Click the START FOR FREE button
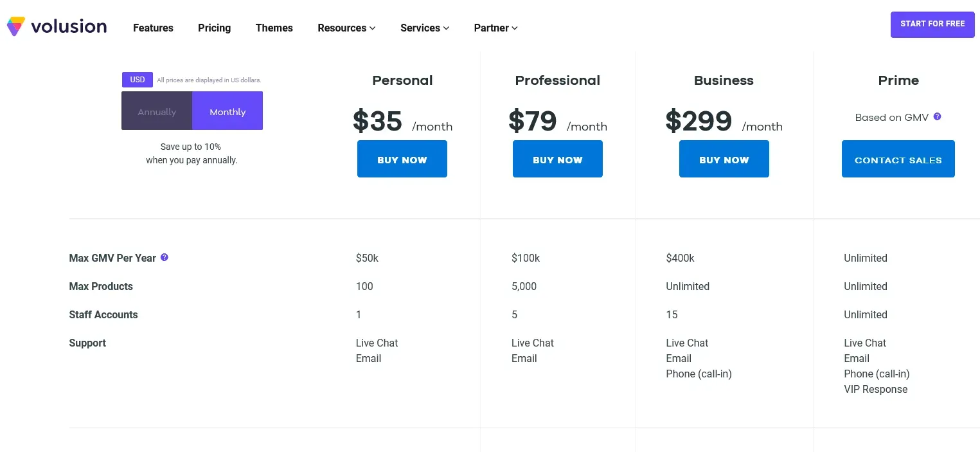 pyautogui.click(x=932, y=24)
